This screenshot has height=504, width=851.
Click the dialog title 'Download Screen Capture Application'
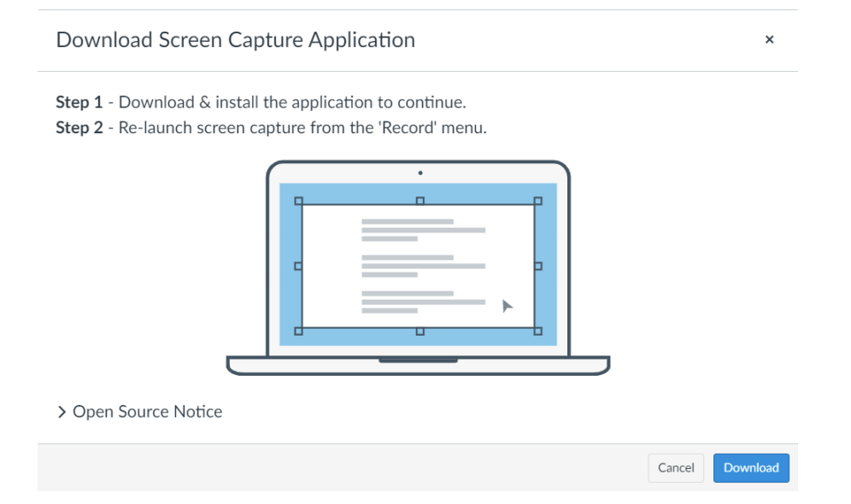235,40
